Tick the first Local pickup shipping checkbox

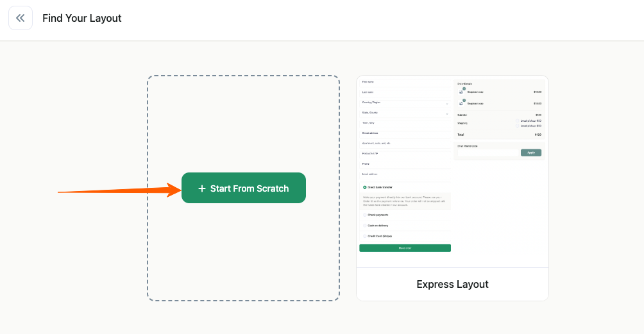click(517, 121)
